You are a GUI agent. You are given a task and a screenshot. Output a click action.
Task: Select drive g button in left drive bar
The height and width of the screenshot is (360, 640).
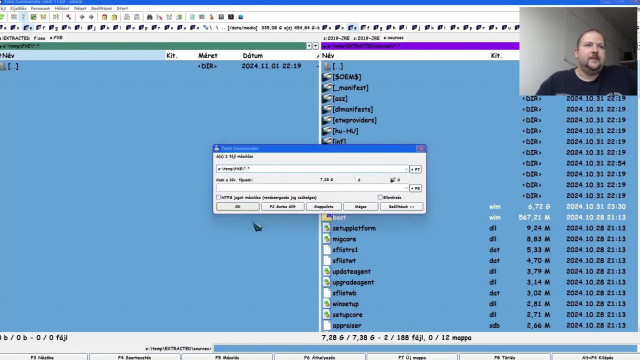[x=53, y=28]
